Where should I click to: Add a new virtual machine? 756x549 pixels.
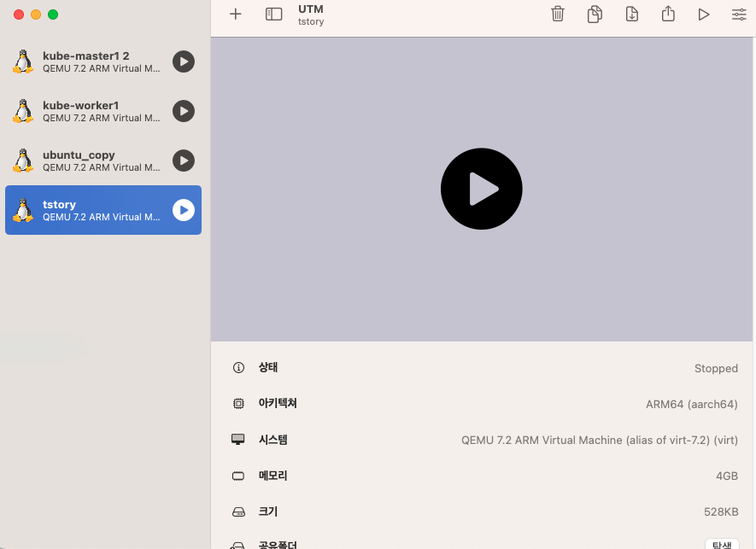235,14
